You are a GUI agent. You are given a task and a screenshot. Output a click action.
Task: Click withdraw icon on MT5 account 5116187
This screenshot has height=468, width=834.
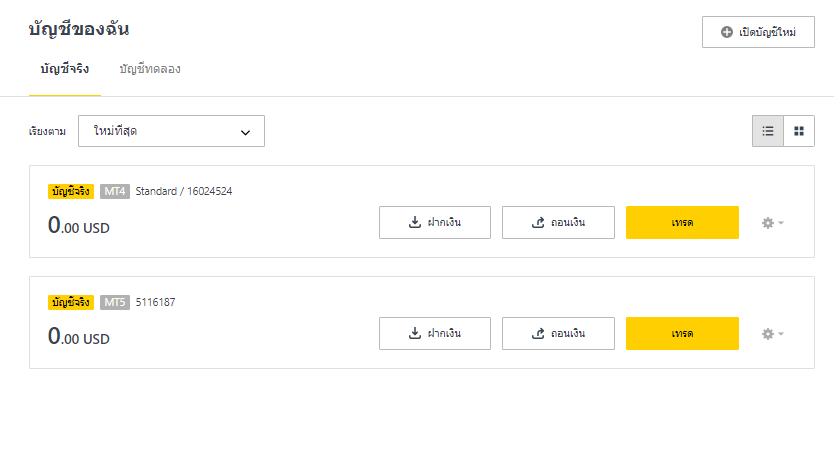[538, 333]
